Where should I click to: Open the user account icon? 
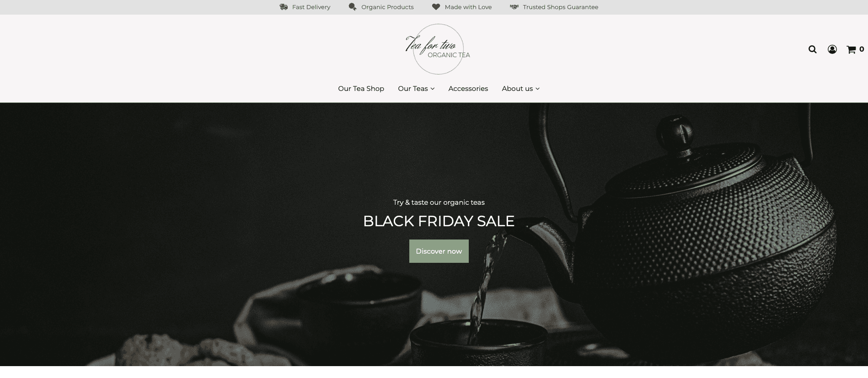coord(832,49)
